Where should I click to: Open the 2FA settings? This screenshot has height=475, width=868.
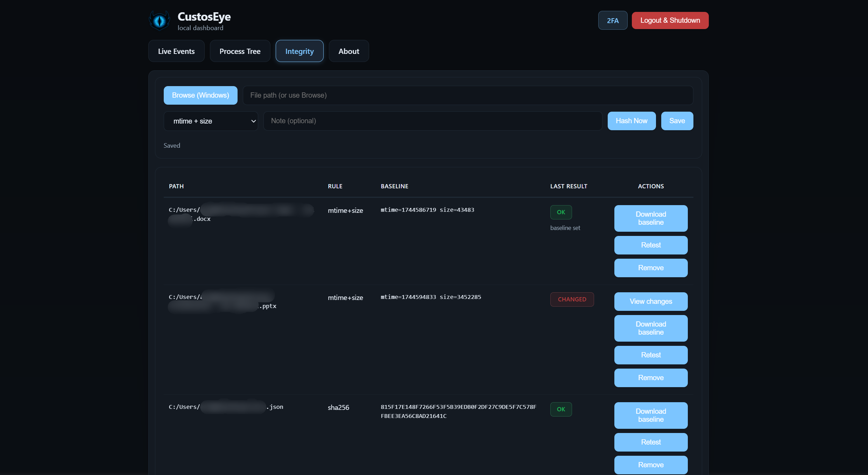tap(612, 20)
